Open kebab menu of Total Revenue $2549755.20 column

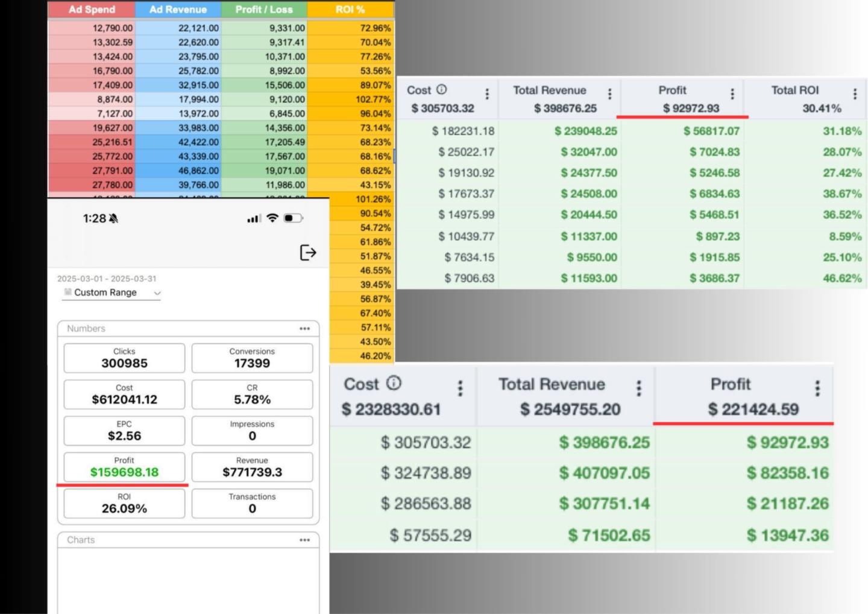(x=639, y=388)
